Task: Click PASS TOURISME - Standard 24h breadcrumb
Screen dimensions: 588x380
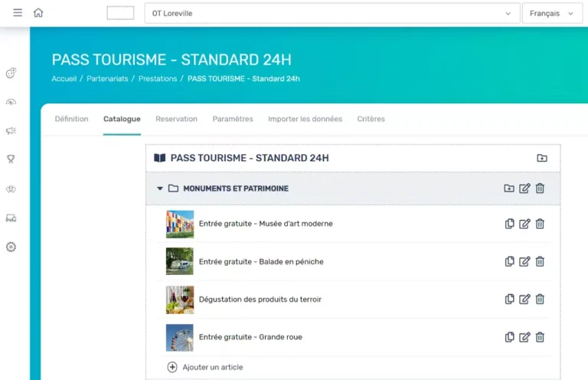Action: 243,79
